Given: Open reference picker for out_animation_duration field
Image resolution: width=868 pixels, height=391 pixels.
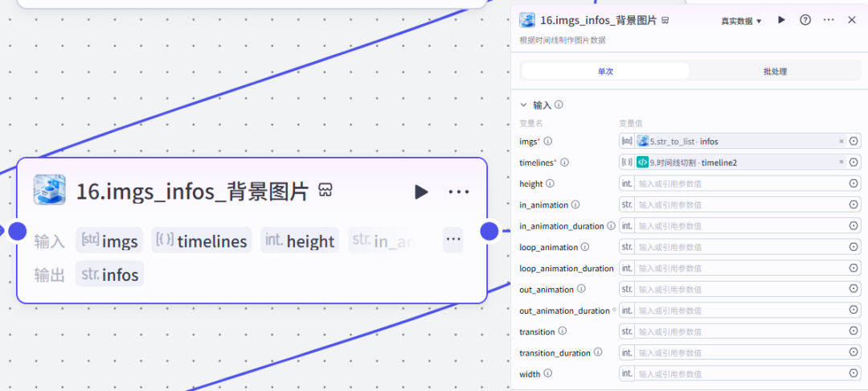Looking at the screenshot, I should coord(854,310).
